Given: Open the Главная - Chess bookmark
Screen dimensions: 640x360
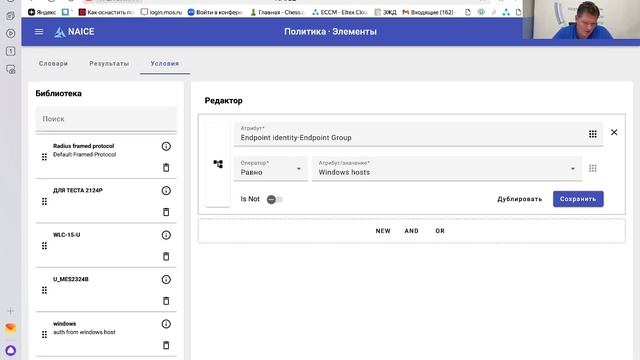Looking at the screenshot, I should point(278,12).
